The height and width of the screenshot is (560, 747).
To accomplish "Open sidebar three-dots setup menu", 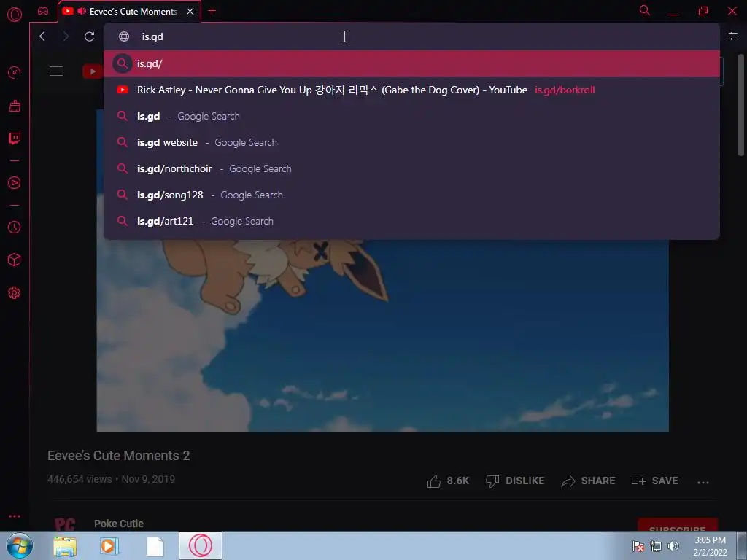I will click(x=15, y=516).
